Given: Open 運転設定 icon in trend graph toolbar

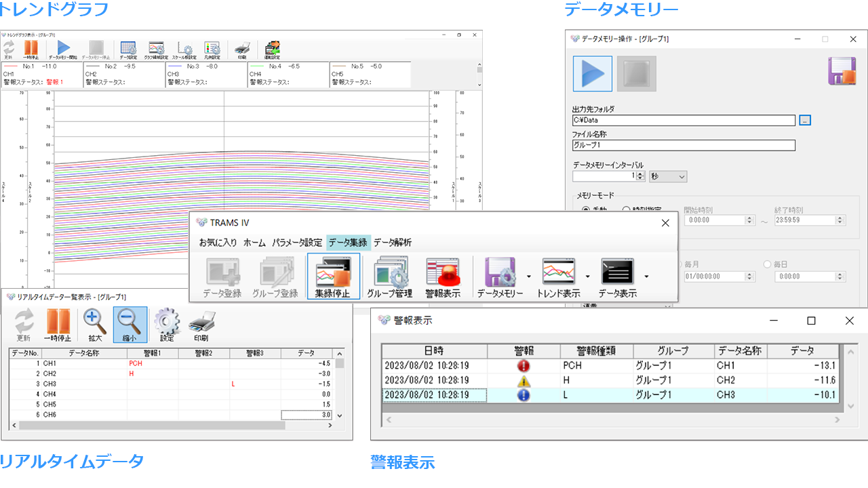Looking at the screenshot, I should coord(273,49).
